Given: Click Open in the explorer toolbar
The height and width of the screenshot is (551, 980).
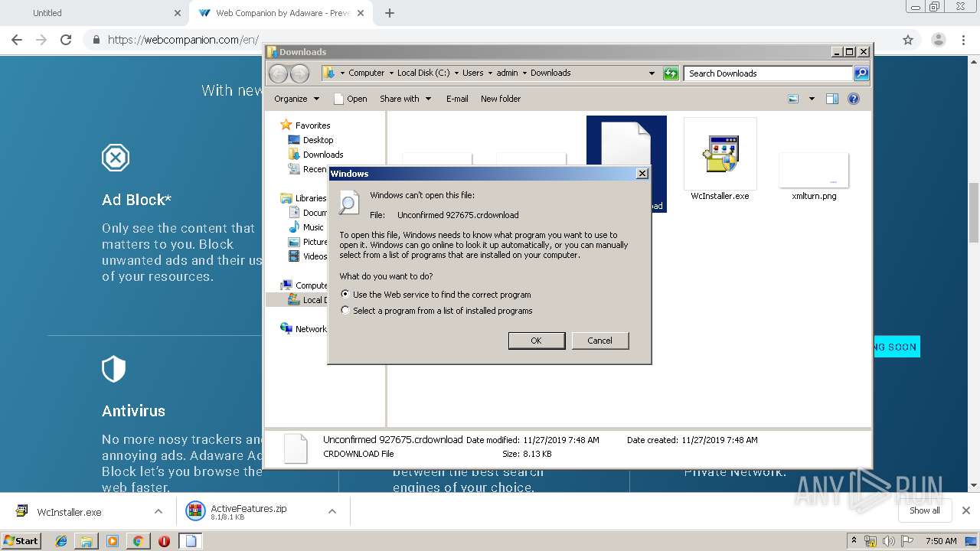Looking at the screenshot, I should 351,99.
